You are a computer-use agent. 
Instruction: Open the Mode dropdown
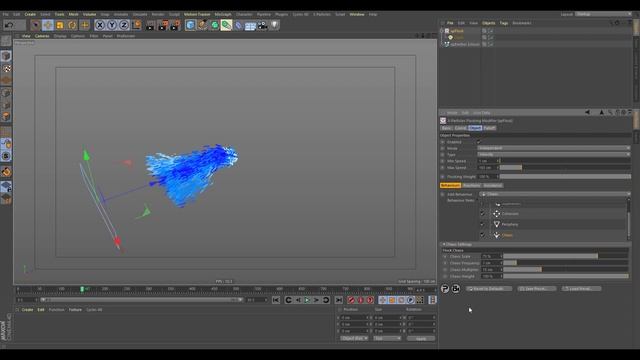554,148
